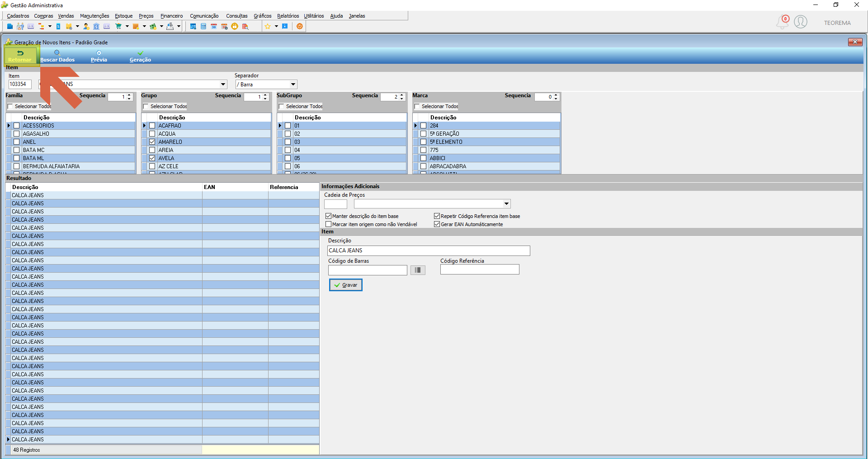
Task: Click the person with coin toolbar icon
Action: (x=86, y=26)
